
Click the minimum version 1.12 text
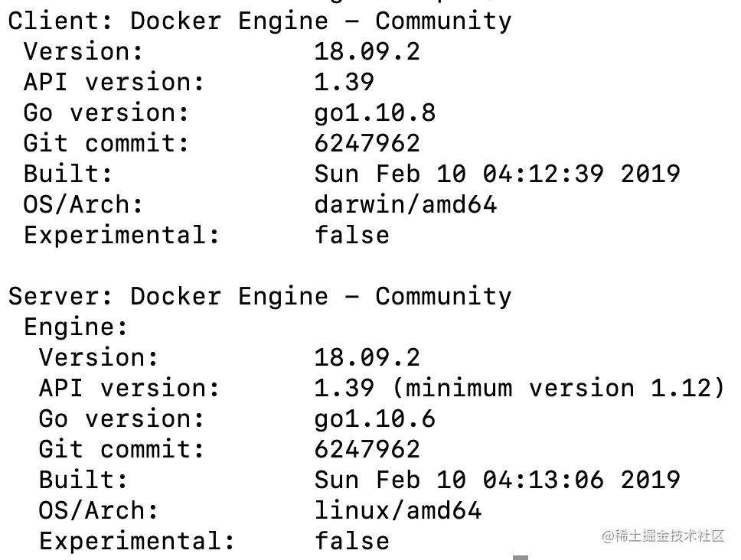pos(558,388)
